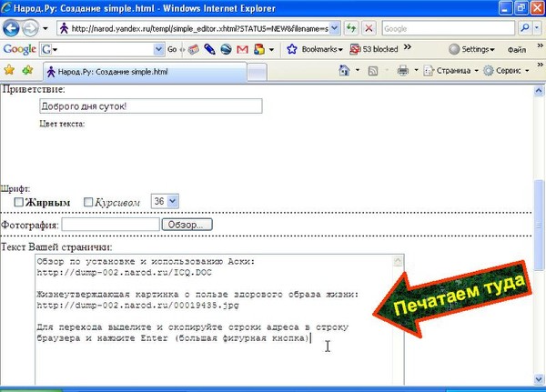Click the red Stop loading icon

coord(369,28)
